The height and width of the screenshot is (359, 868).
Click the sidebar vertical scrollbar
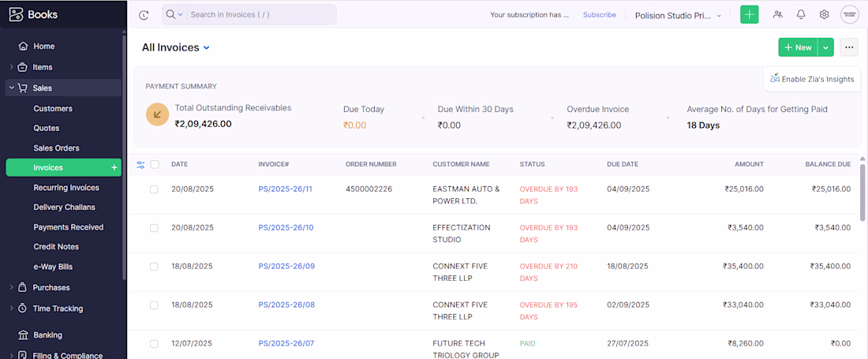tap(125, 158)
